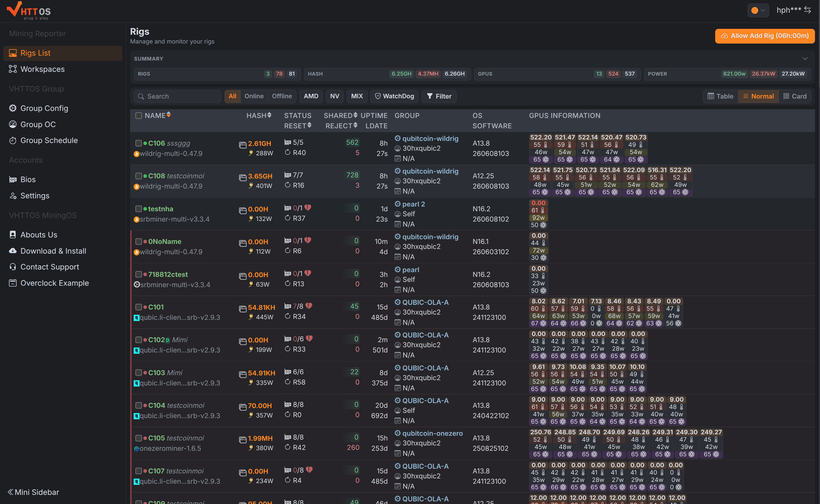Switch to Online rigs tab
Image resolution: width=820 pixels, height=504 pixels.
[254, 96]
